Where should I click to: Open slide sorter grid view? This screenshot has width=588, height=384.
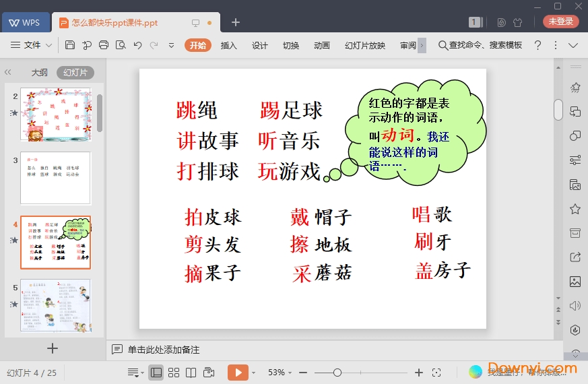pos(174,373)
